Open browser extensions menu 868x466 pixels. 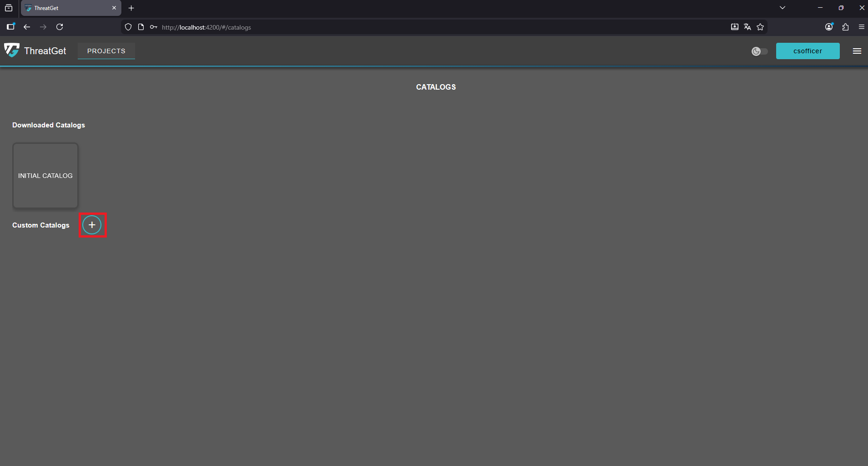pos(845,27)
